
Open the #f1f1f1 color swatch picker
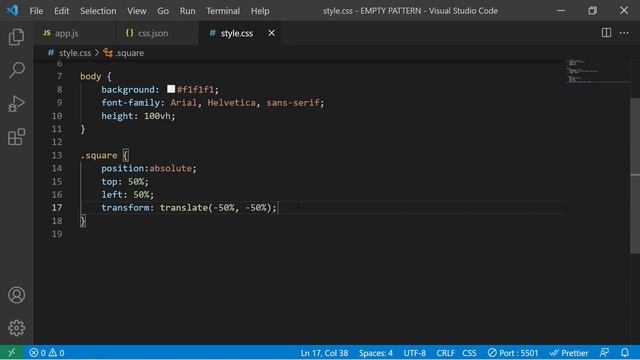coord(171,89)
